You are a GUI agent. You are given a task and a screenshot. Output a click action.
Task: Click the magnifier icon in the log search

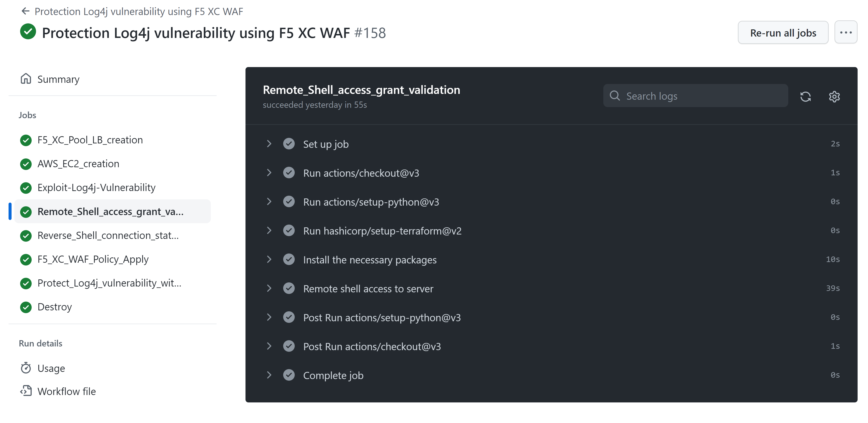pos(615,96)
